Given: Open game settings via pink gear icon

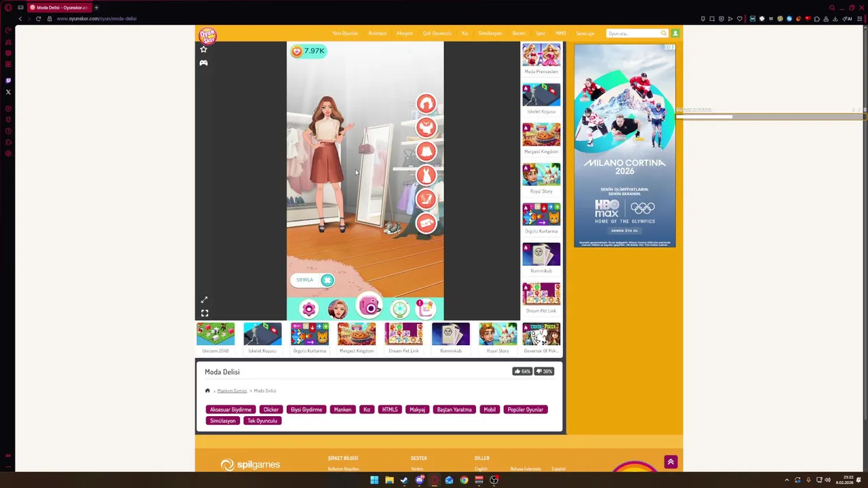Looking at the screenshot, I should (x=309, y=309).
